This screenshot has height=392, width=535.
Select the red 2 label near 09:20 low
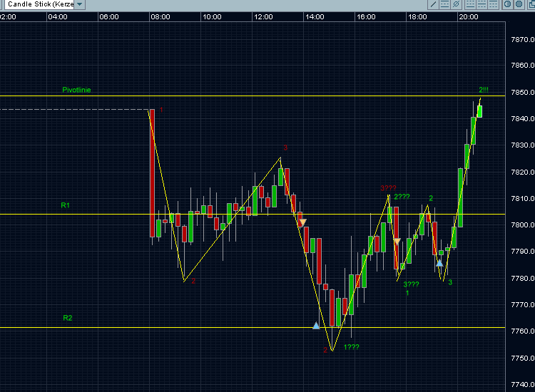coord(193,281)
